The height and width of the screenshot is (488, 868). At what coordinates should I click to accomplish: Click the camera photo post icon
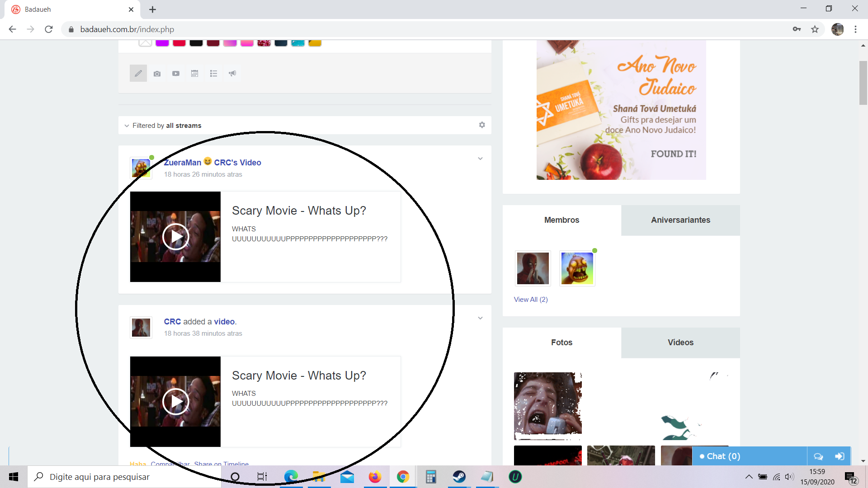(157, 74)
